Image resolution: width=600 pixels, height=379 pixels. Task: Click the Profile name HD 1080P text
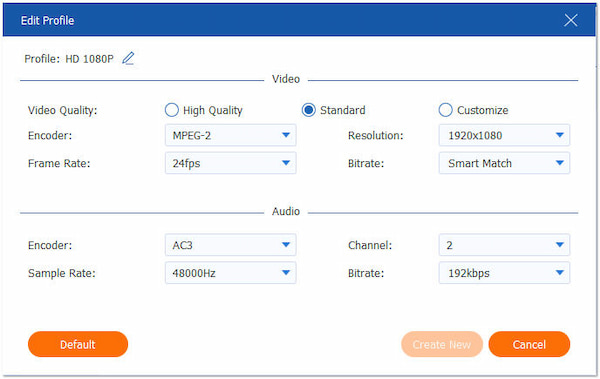(x=90, y=59)
